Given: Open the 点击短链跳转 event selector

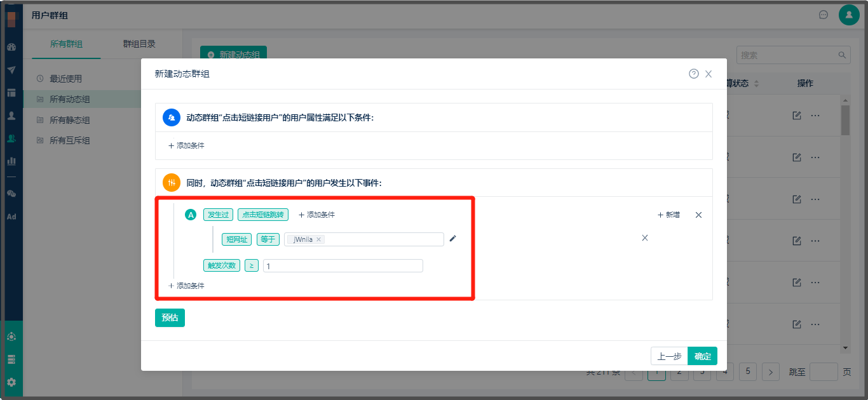Looking at the screenshot, I should coord(264,215).
